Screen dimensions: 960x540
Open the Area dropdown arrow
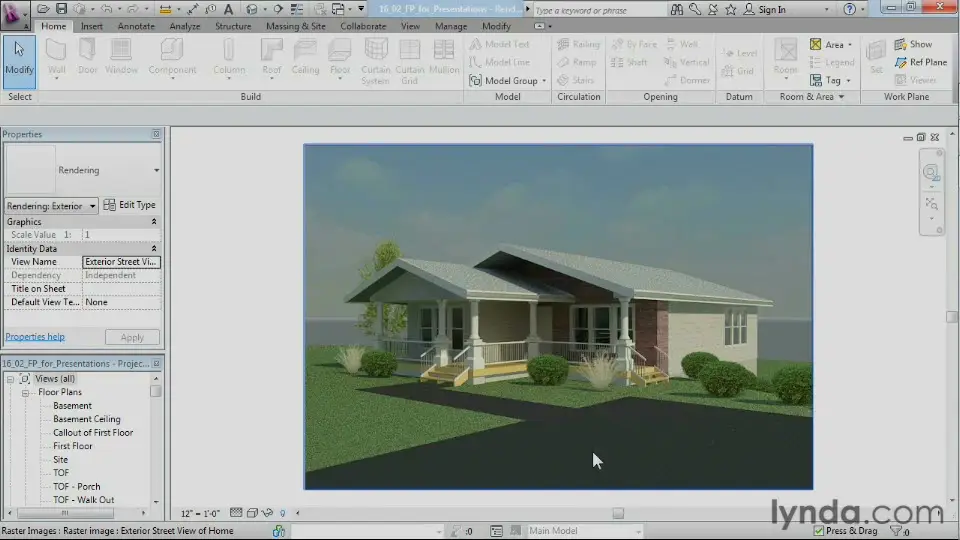pos(850,45)
